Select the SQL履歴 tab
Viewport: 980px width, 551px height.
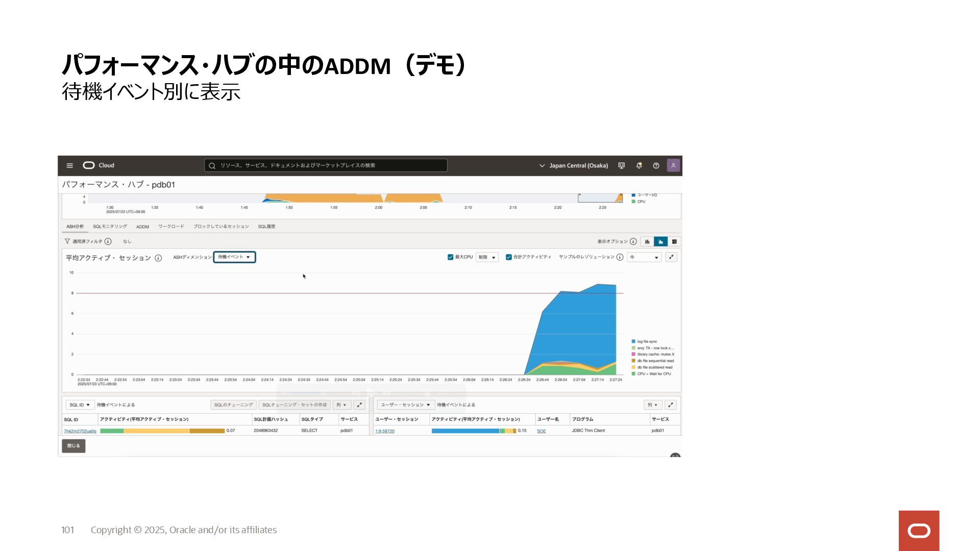[x=266, y=227]
